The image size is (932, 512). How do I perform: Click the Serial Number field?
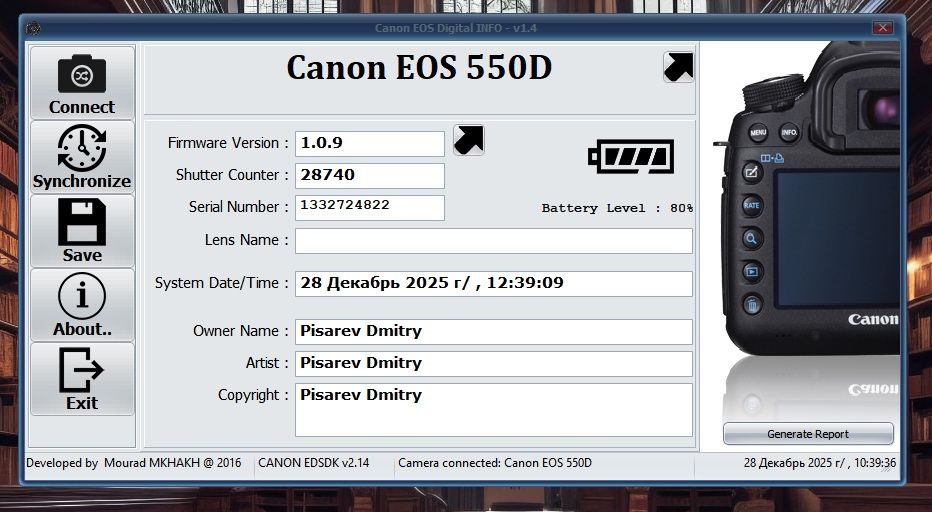[x=370, y=208]
